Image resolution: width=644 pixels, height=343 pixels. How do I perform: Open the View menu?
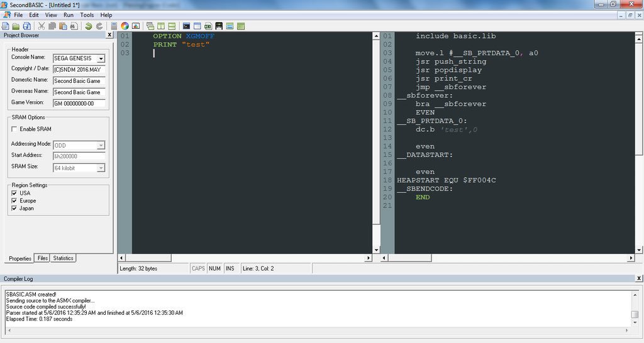[x=51, y=15]
